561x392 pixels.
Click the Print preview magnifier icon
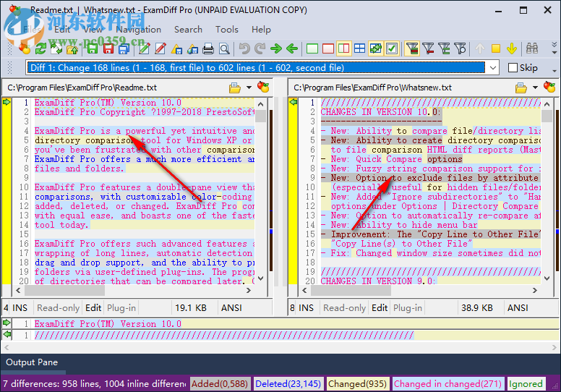pyautogui.click(x=224, y=48)
